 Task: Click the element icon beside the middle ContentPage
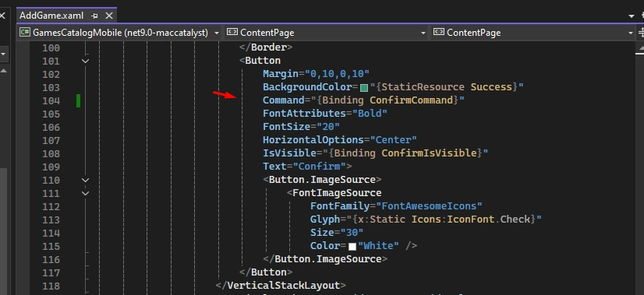tap(232, 32)
